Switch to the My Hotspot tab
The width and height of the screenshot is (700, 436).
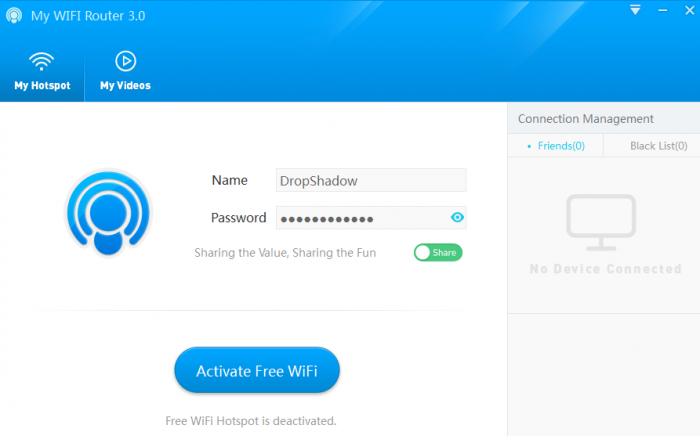(x=42, y=71)
